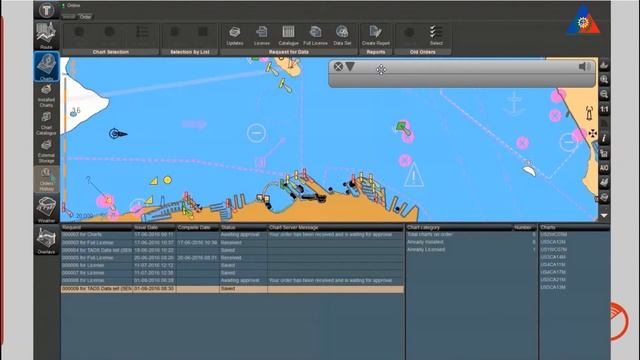Click the Full License request icon

click(x=315, y=36)
